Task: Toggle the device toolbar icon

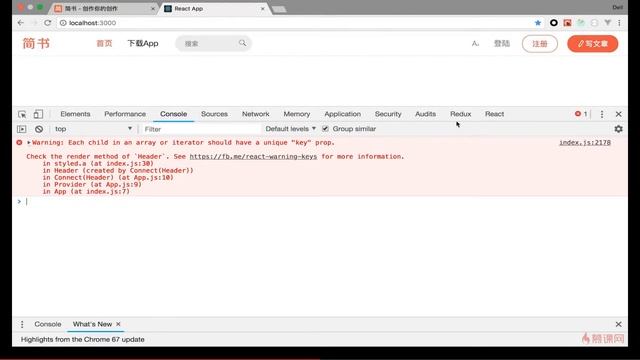Action: [38, 114]
